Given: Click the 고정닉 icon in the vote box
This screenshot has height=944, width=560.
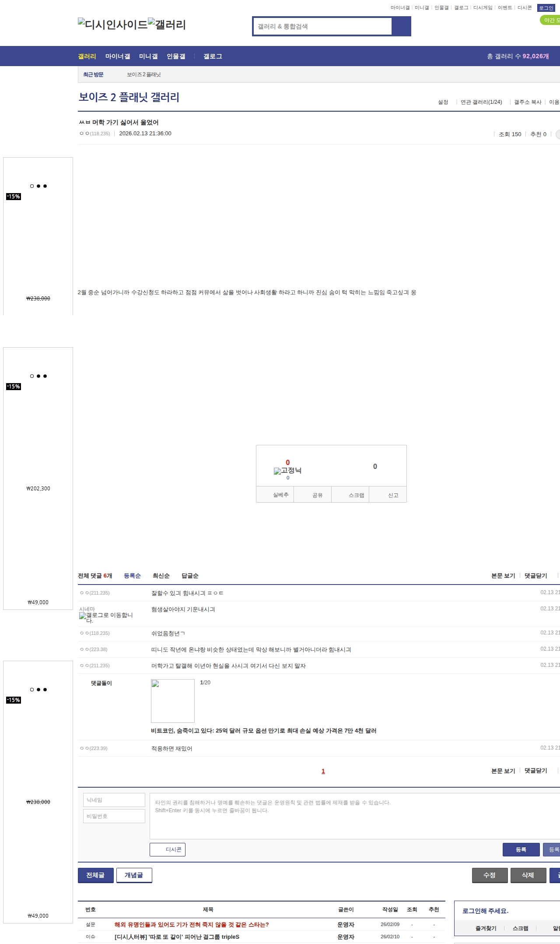Looking at the screenshot, I should pyautogui.click(x=287, y=471).
